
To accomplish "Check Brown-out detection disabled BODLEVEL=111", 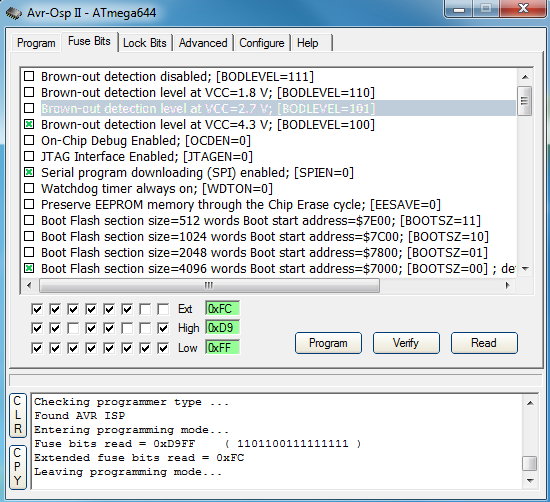I will tap(29, 76).
